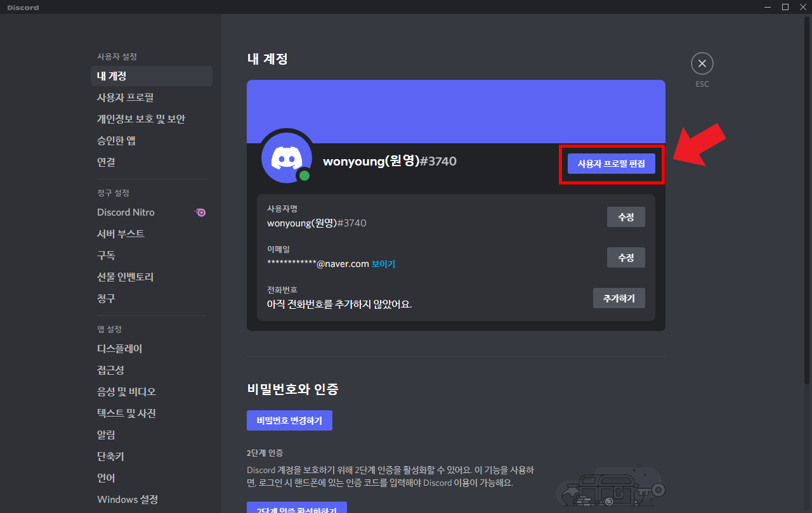Viewport: 812px width, 513px height.
Task: Click the 비밀번호와 인증 heading
Action: pyautogui.click(x=292, y=389)
